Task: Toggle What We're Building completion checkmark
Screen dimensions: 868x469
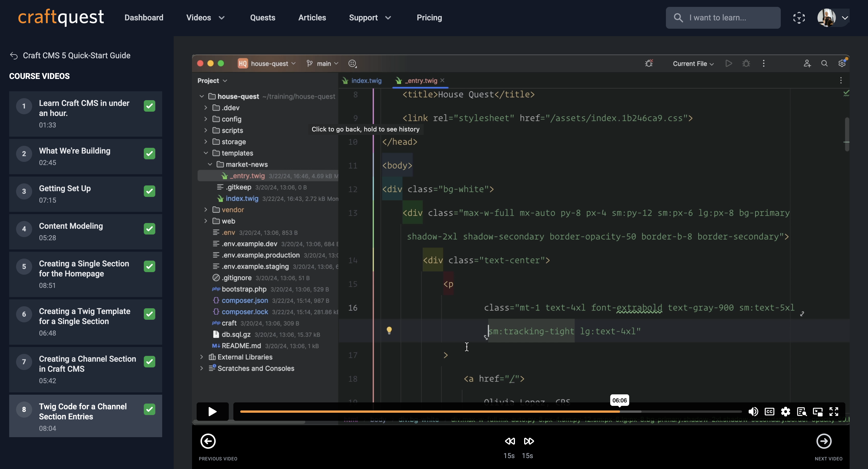Action: click(149, 153)
